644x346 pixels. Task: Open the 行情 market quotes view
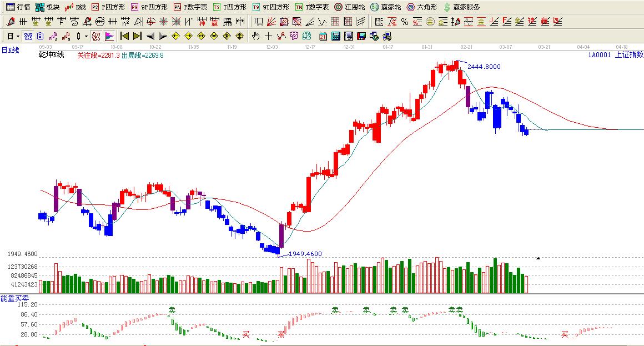point(18,7)
